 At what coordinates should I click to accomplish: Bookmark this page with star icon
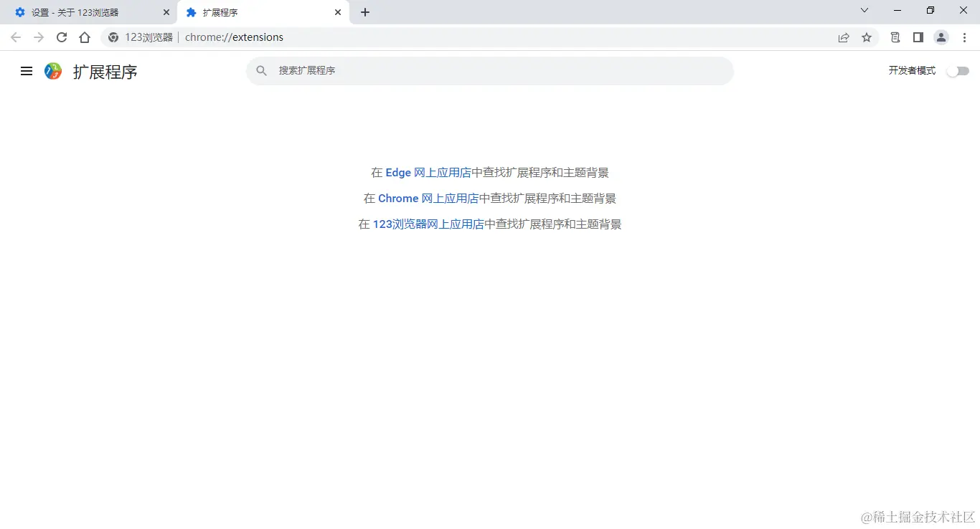click(867, 37)
